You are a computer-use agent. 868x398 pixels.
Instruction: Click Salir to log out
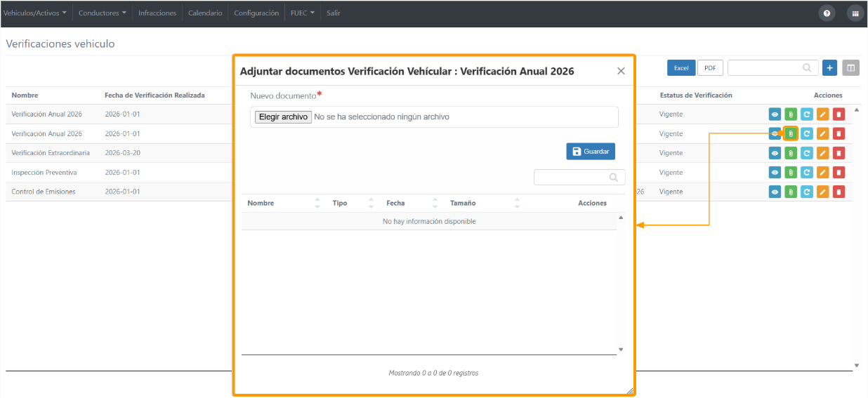point(334,13)
